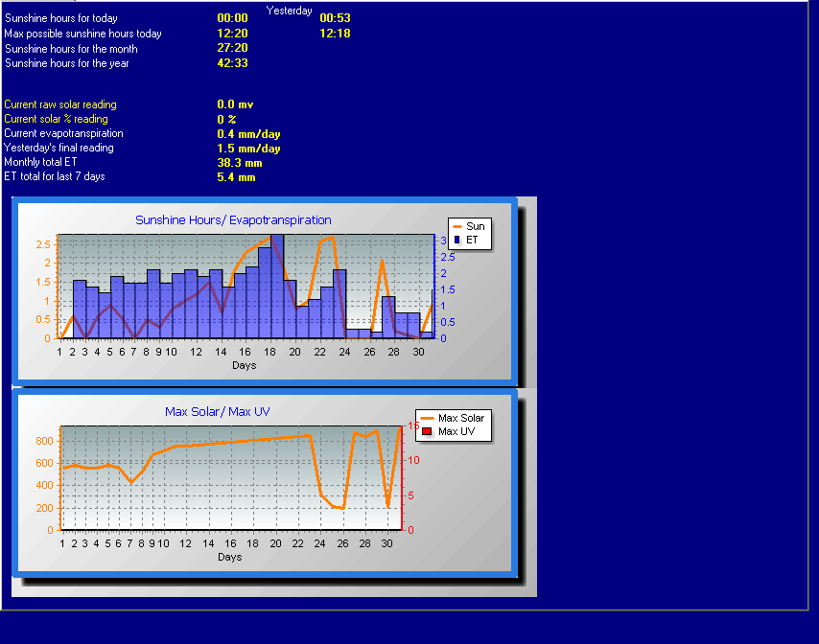The height and width of the screenshot is (644, 819).
Task: Click the evapotranspiration value 0.4 mm/day
Action: (248, 134)
